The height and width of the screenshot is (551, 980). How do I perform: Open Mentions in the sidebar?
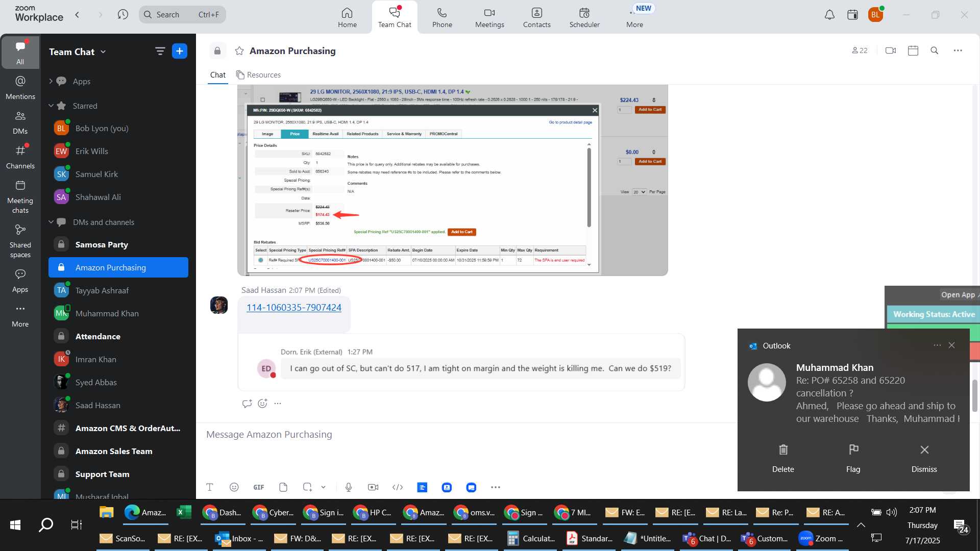pos(20,87)
